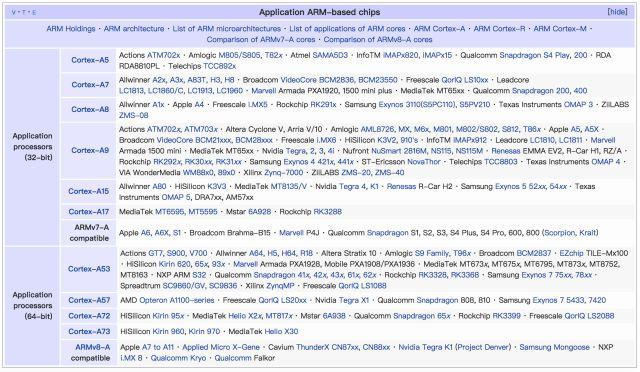Select the Cortex-A5 row heading link
The width and height of the screenshot is (640, 372).
tap(90, 60)
